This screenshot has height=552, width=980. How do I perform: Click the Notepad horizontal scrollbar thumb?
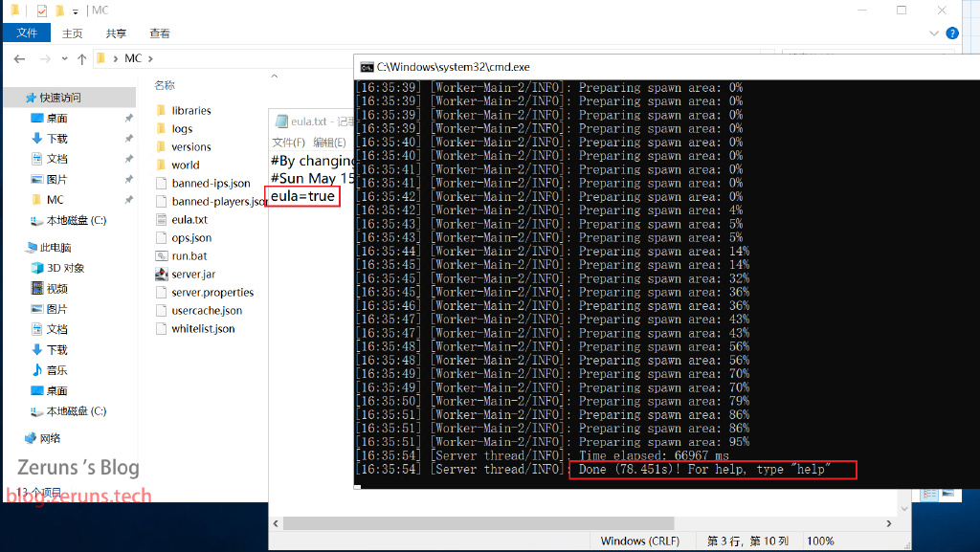click(x=479, y=523)
